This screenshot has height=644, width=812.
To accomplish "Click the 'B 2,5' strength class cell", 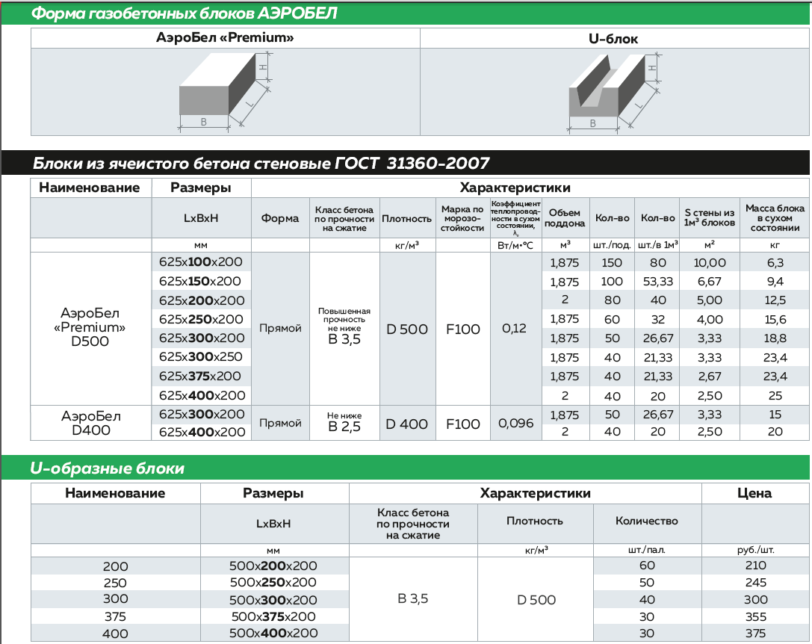I will tap(344, 427).
